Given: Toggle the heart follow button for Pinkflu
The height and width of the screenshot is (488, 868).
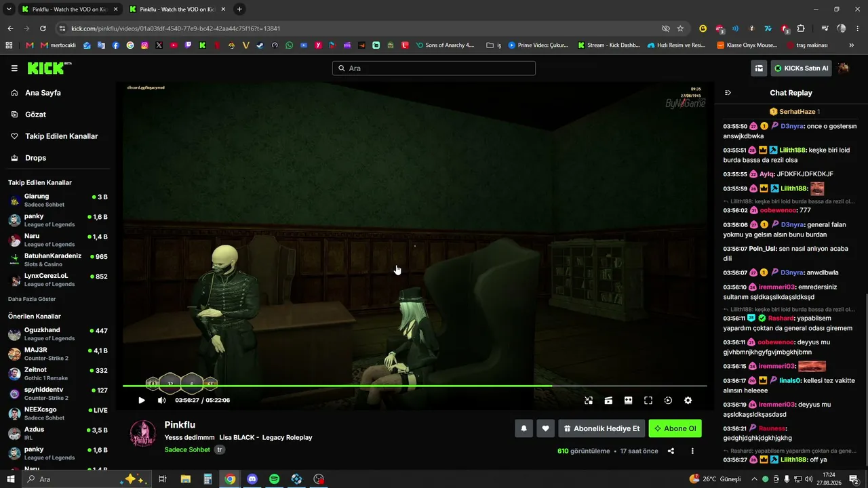Looking at the screenshot, I should click(x=545, y=428).
